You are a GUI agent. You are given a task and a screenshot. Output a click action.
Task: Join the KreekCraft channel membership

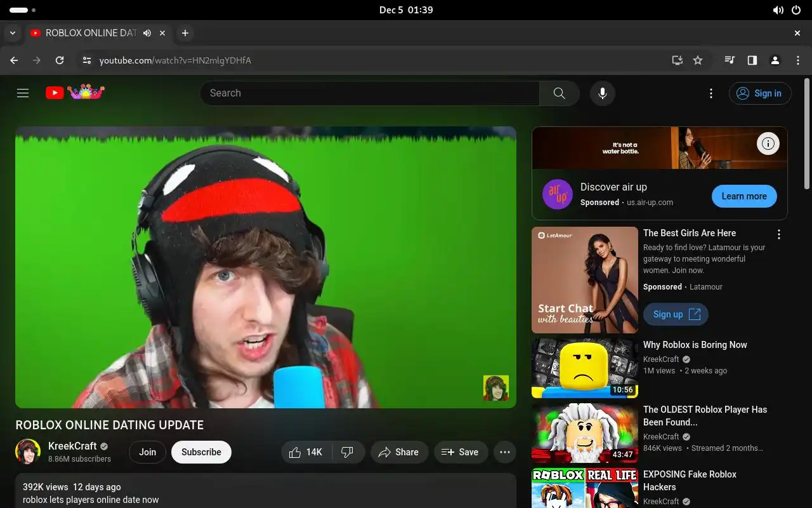pyautogui.click(x=148, y=452)
